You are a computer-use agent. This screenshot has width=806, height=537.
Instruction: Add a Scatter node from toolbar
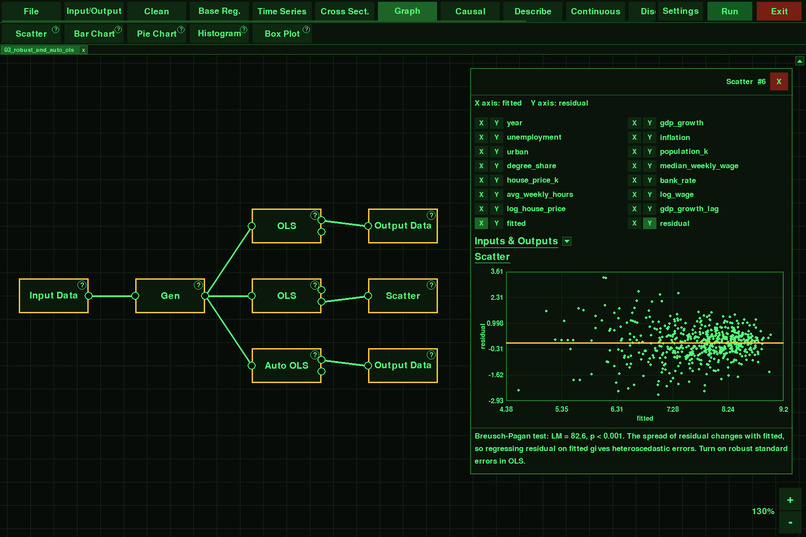pyautogui.click(x=31, y=34)
